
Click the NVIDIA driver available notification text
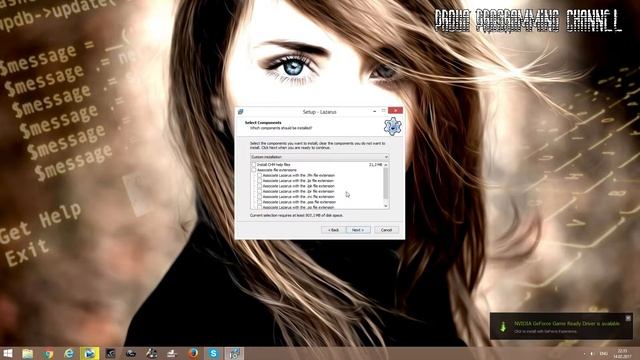(x=567, y=324)
